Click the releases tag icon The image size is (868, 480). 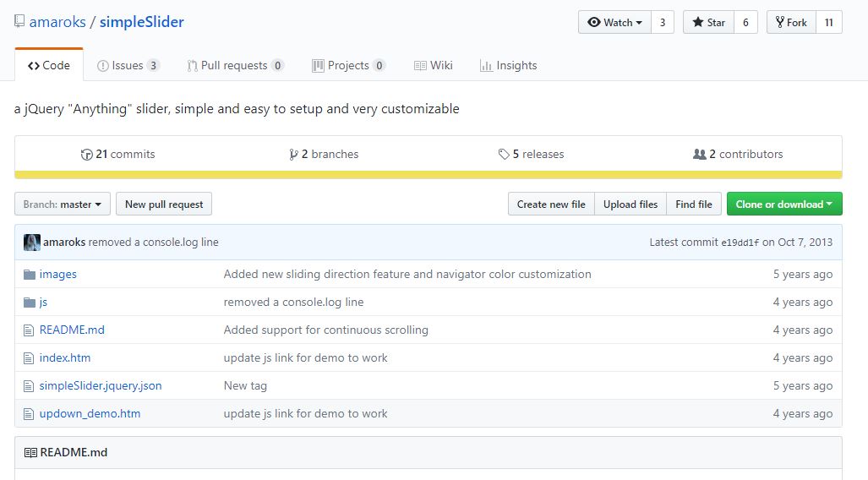503,155
